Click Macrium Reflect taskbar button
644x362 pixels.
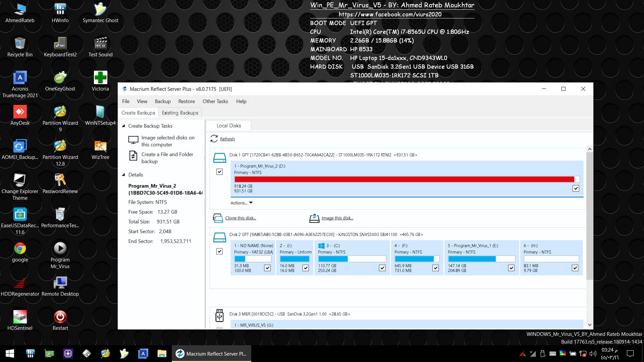click(x=211, y=354)
